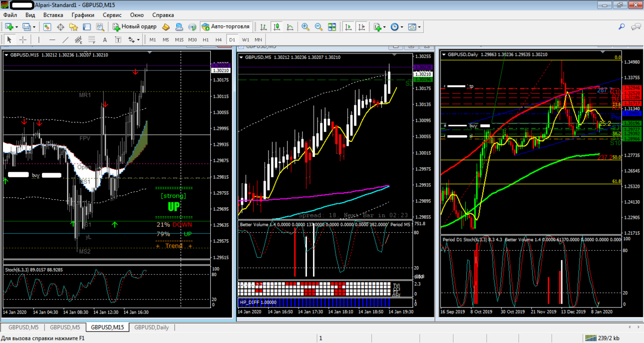Switch chart to candlesticks display
644x343 pixels.
[x=277, y=27]
